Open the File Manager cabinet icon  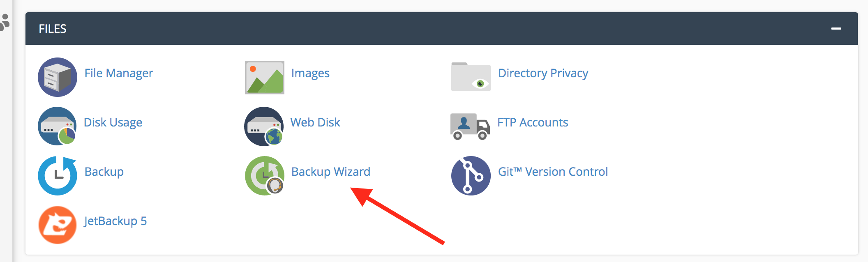pyautogui.click(x=58, y=77)
